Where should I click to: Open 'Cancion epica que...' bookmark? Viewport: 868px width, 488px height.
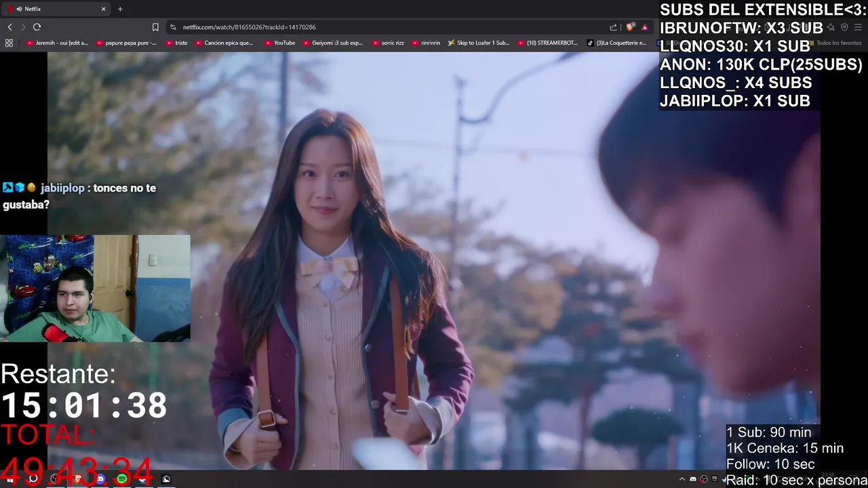pyautogui.click(x=224, y=43)
